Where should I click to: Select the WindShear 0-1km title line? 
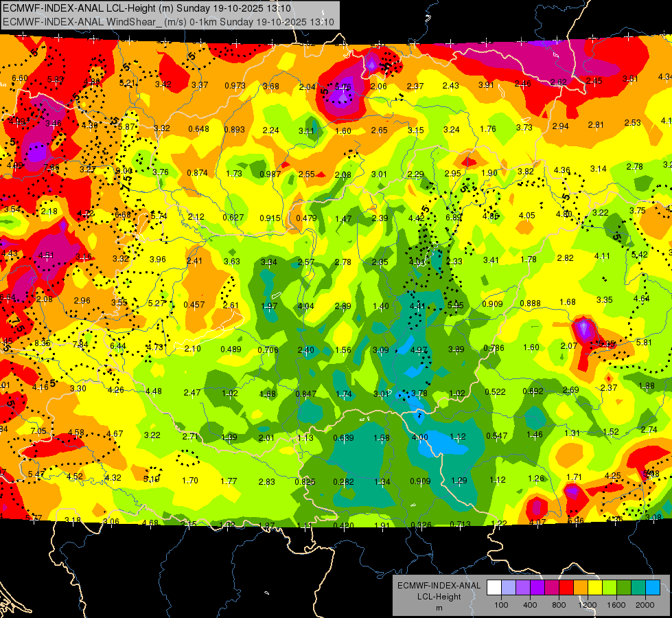click(168, 22)
